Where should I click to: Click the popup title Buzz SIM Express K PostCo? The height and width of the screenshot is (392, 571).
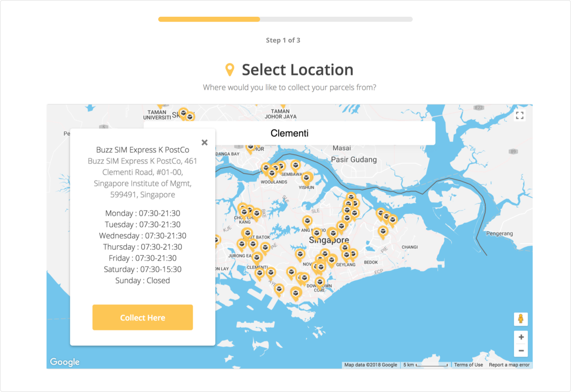pyautogui.click(x=143, y=150)
